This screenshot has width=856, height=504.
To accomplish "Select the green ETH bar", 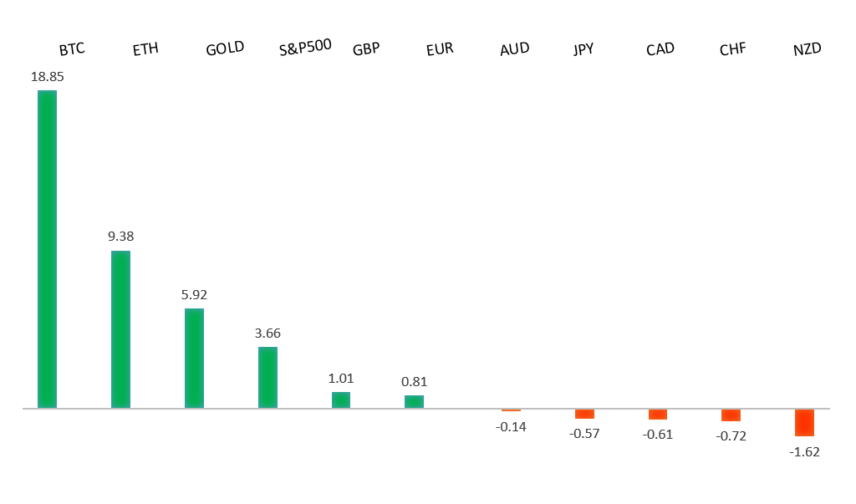I will point(120,329).
